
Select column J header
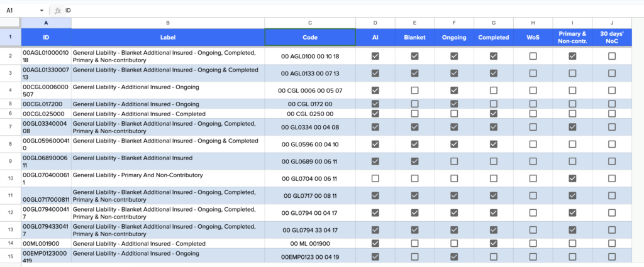[x=611, y=23]
